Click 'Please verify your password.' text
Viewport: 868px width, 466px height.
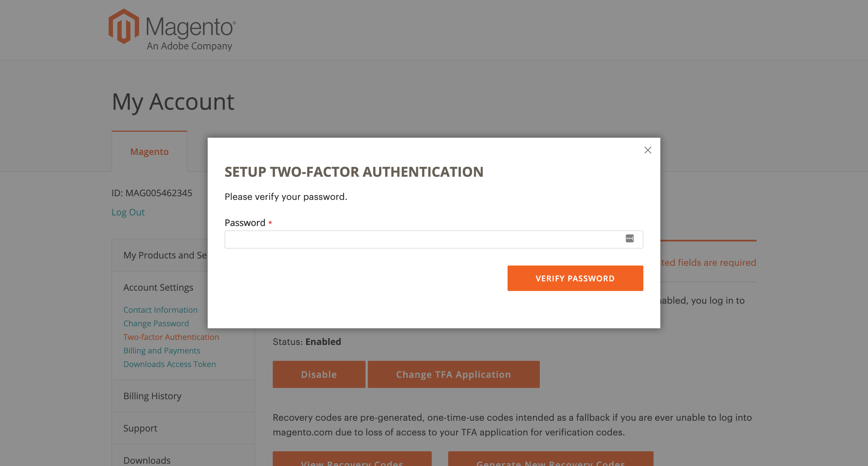[x=286, y=197]
